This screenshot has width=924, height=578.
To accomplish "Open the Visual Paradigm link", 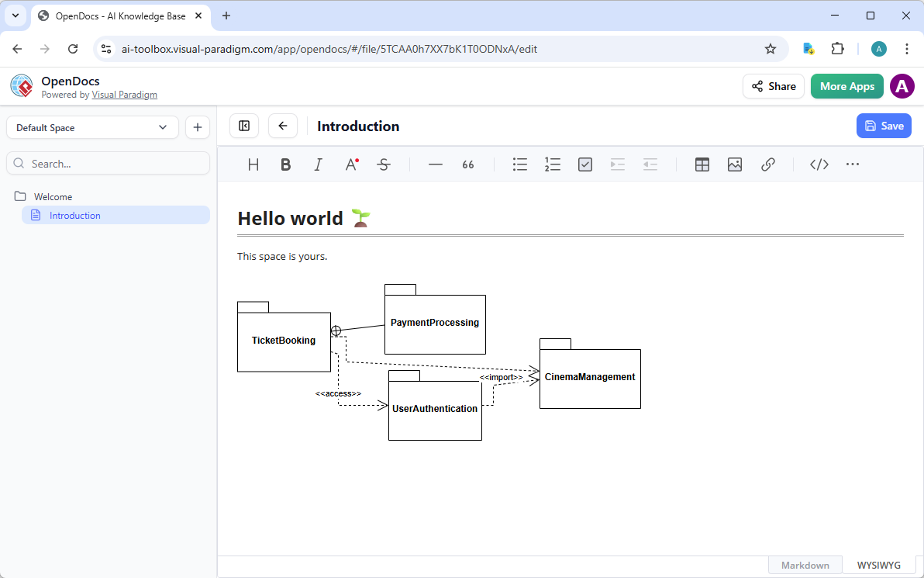I will pyautogui.click(x=124, y=94).
